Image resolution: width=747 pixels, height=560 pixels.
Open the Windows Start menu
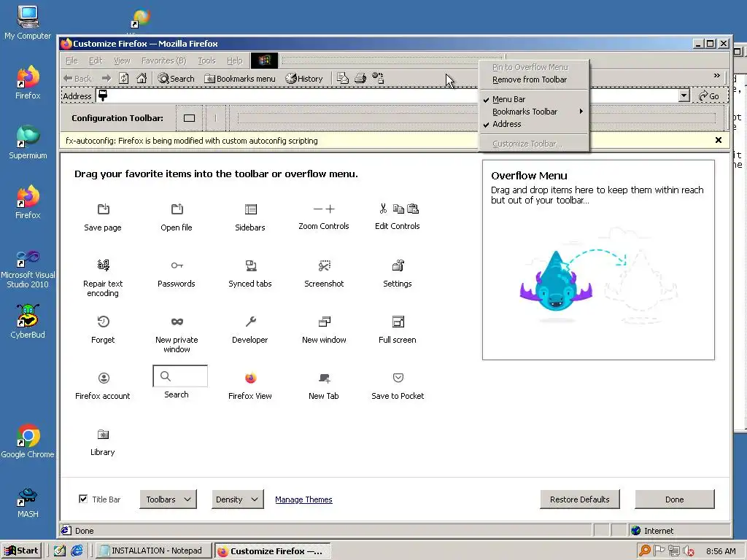click(22, 551)
